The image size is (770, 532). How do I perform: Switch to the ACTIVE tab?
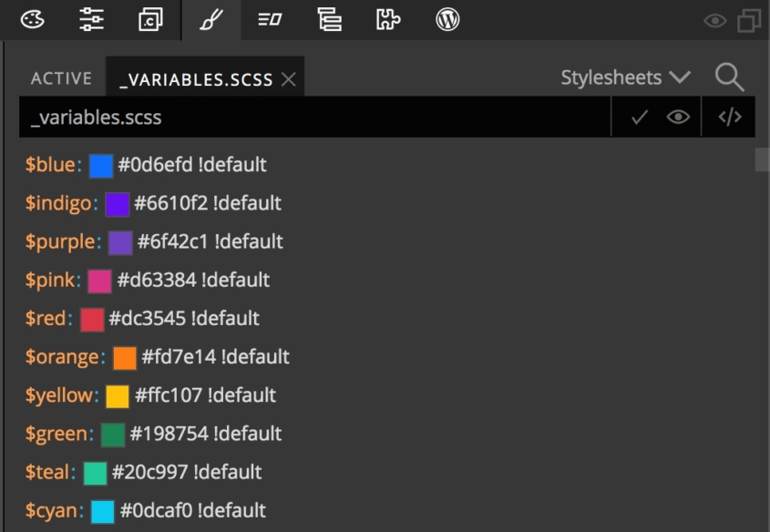[61, 79]
